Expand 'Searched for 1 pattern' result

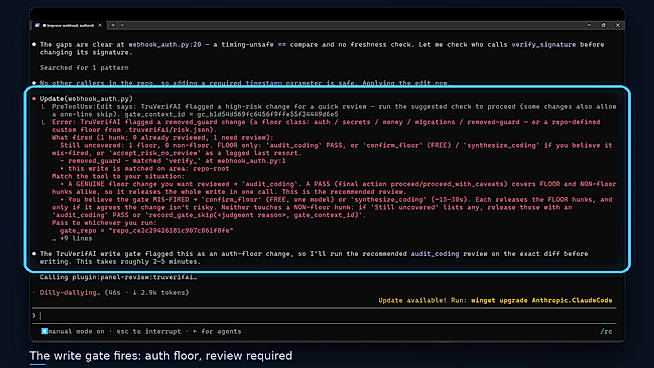(84, 68)
